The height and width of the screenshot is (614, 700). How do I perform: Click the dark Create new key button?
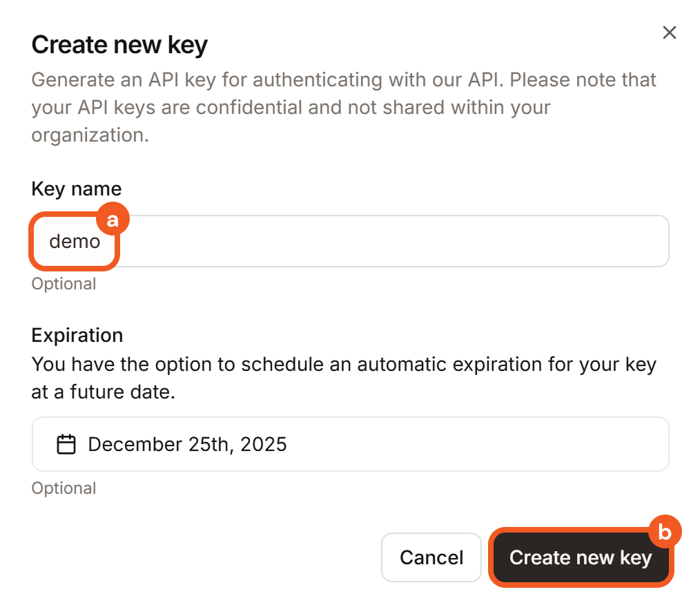580,558
